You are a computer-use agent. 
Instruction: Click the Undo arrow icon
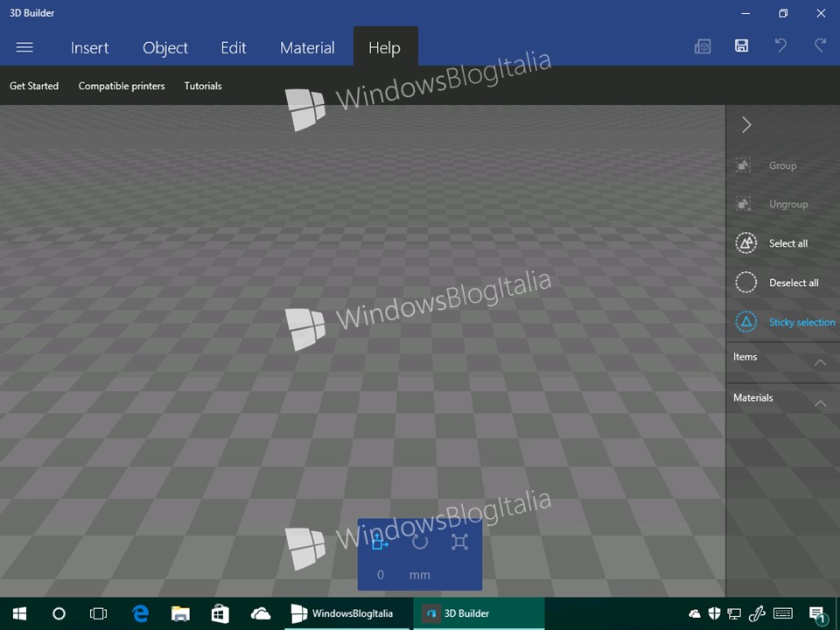point(780,45)
